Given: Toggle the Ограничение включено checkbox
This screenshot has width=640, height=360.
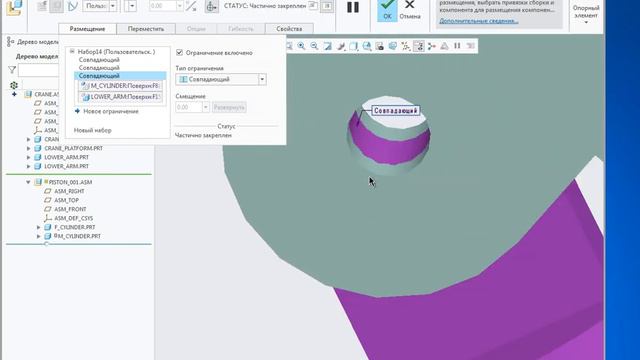Looking at the screenshot, I should click(179, 52).
